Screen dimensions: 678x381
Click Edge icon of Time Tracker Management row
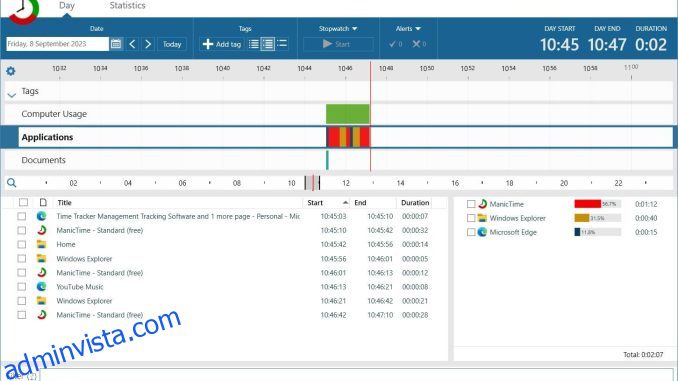click(42, 216)
